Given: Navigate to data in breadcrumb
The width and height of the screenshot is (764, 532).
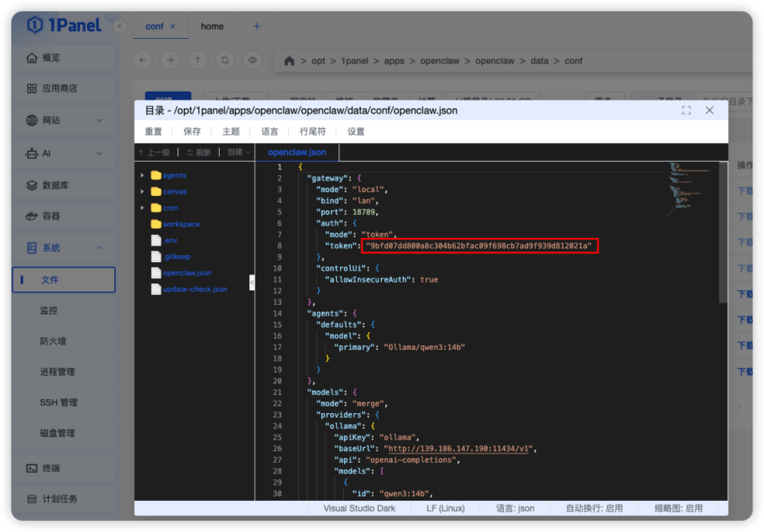Looking at the screenshot, I should coord(539,61).
